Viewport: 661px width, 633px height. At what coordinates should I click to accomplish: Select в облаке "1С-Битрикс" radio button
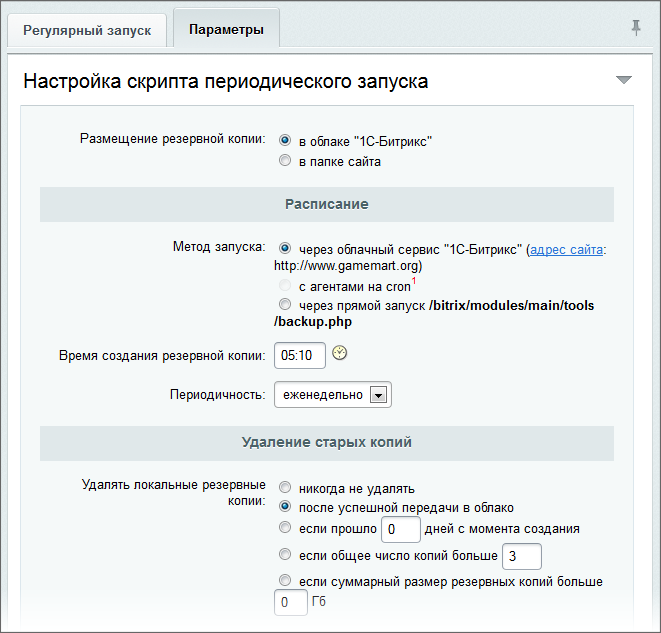pyautogui.click(x=285, y=140)
